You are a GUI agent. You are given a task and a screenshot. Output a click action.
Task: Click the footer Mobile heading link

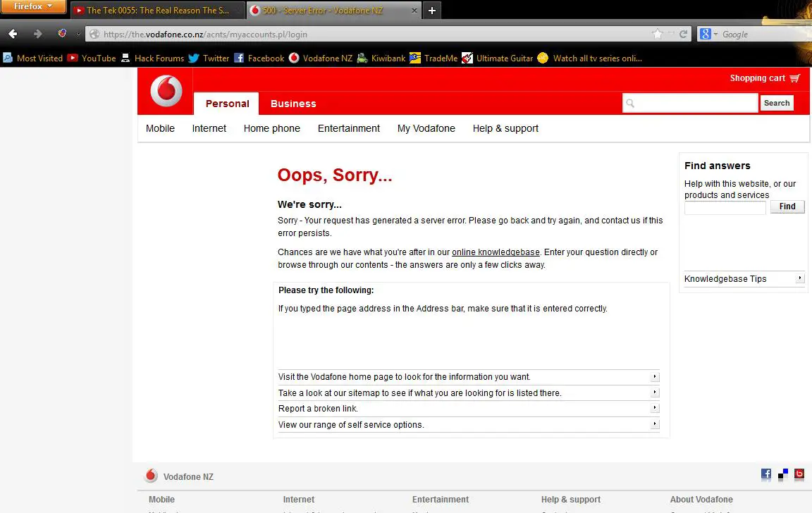[161, 500]
